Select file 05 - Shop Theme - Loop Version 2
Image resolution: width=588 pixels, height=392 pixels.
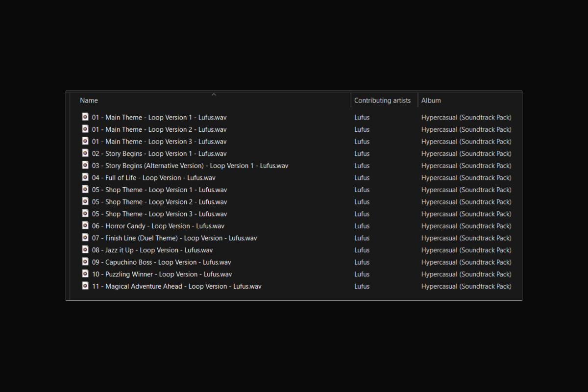click(x=160, y=202)
